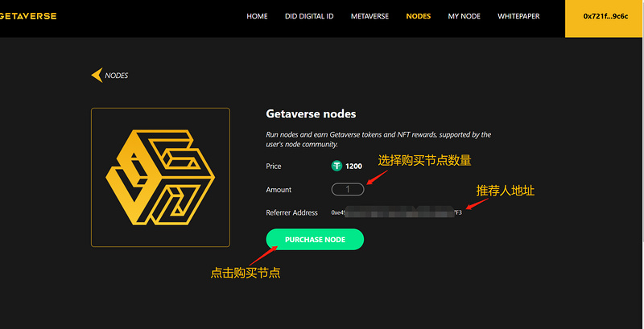Click the wallet address 0x721f...9c6c button
This screenshot has height=329, width=644.
[605, 19]
